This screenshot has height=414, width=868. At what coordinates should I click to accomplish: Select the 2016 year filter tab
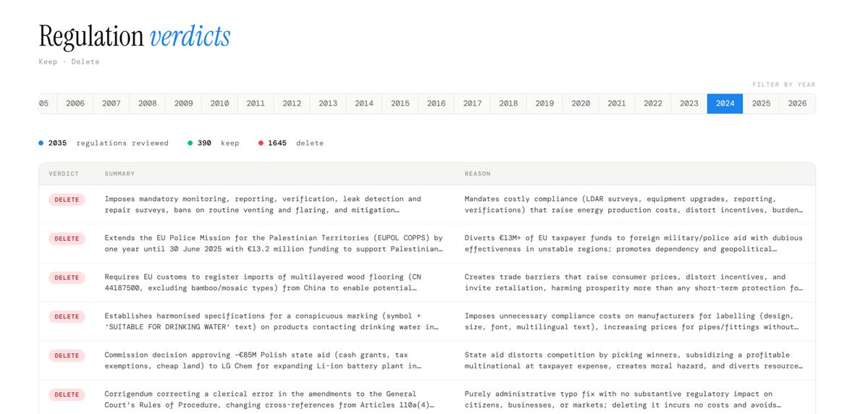(437, 103)
